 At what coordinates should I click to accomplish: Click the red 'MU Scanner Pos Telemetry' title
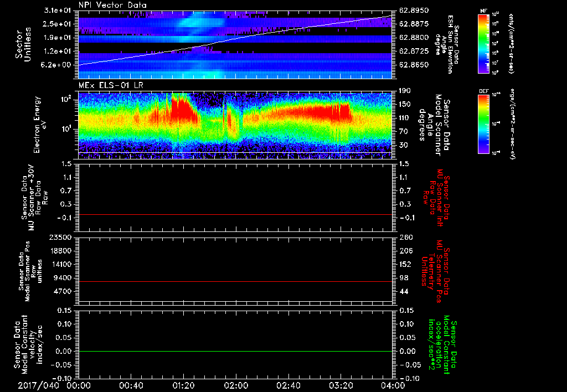click(435, 271)
